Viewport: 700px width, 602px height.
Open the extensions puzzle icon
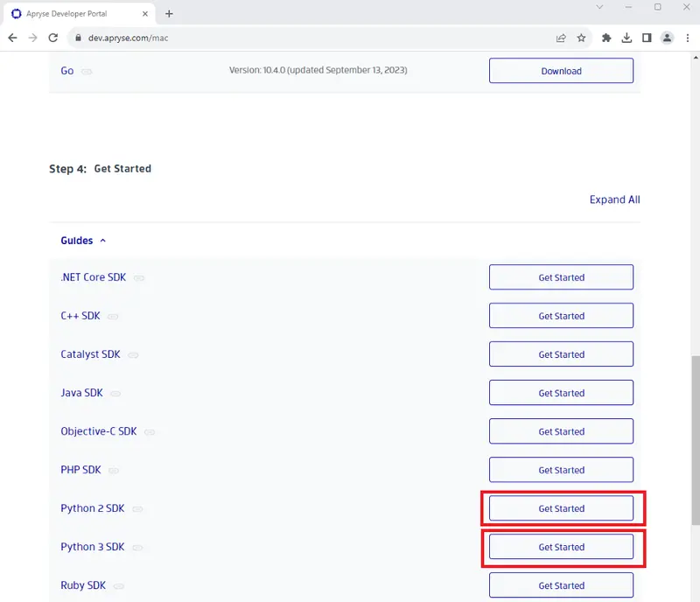(606, 38)
